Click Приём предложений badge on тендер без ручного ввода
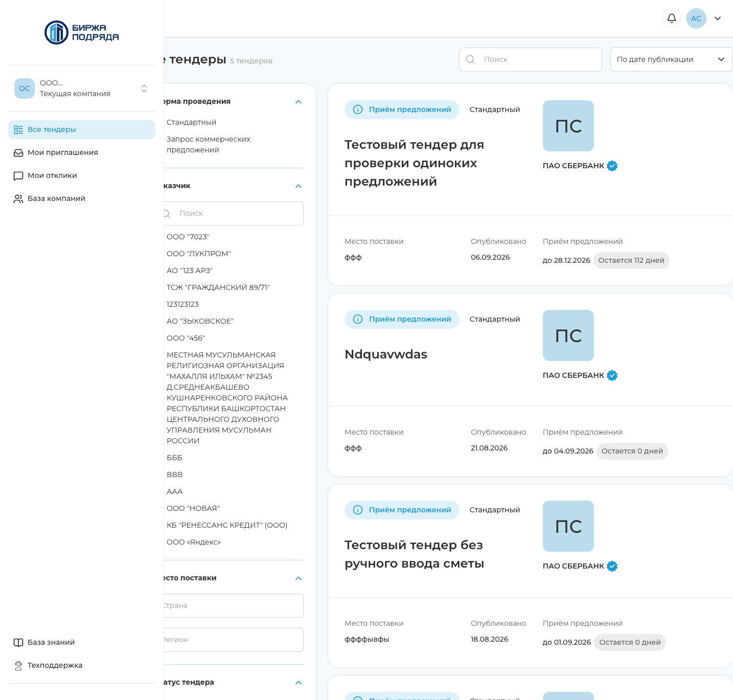The image size is (733, 700). (402, 510)
